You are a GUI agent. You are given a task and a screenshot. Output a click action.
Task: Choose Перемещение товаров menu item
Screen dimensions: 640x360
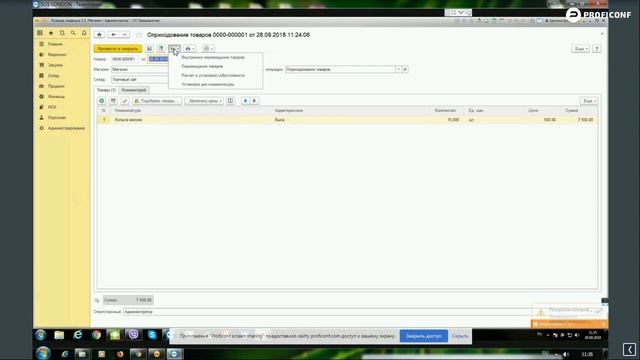[x=202, y=66]
